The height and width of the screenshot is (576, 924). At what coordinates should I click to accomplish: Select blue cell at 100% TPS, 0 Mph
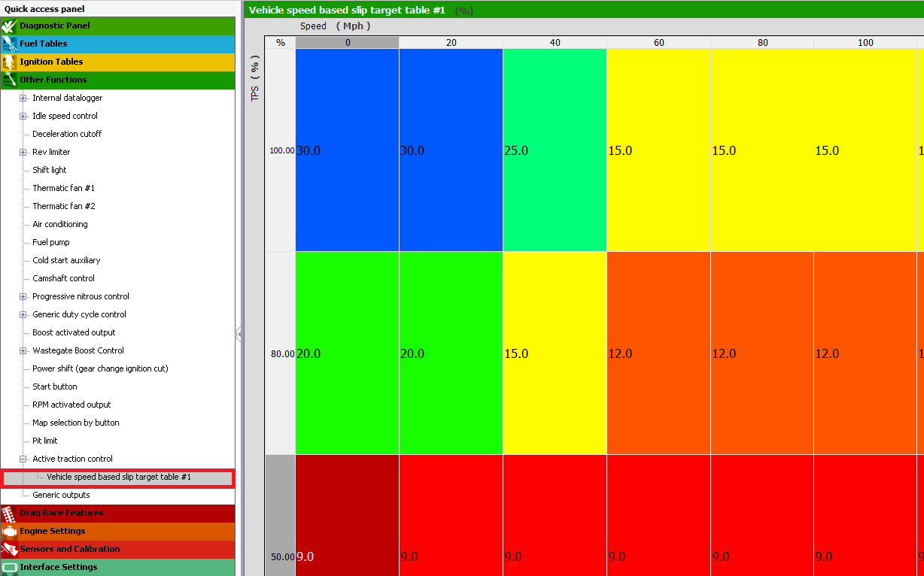pyautogui.click(x=347, y=150)
